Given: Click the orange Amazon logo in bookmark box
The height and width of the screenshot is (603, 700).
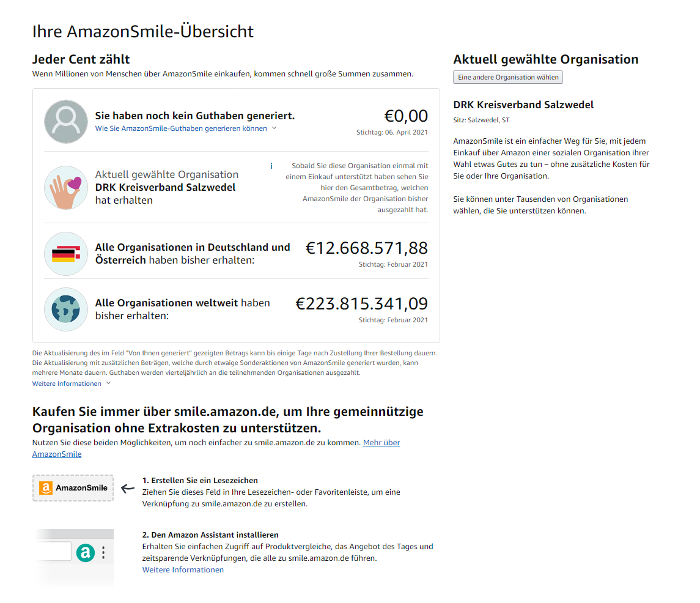Looking at the screenshot, I should (45, 488).
